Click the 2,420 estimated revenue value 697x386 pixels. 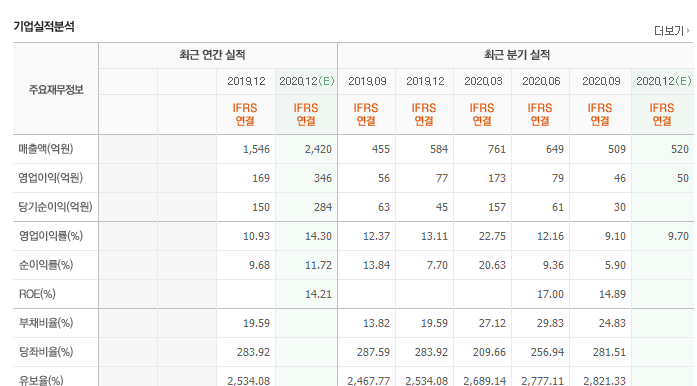[318, 149]
